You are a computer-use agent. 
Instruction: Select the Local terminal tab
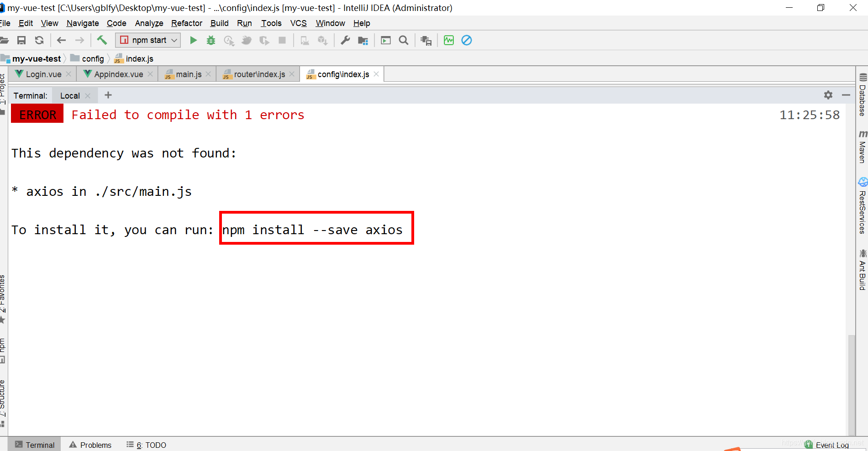(70, 95)
